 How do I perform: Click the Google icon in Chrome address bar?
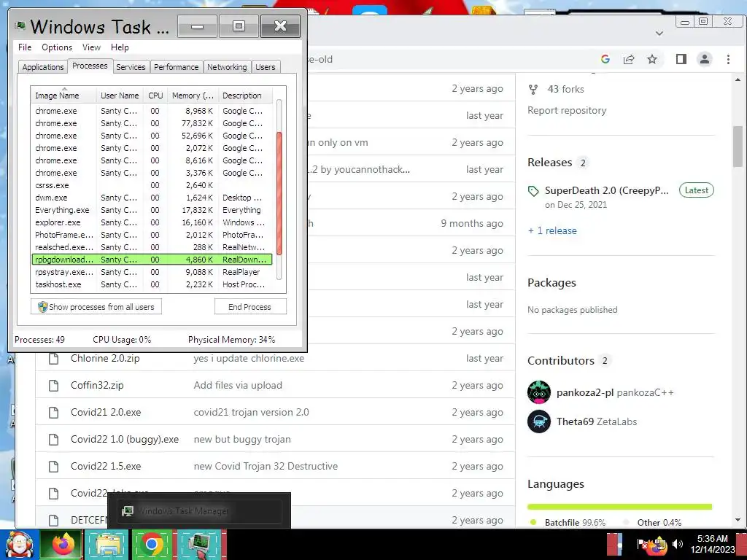click(605, 59)
